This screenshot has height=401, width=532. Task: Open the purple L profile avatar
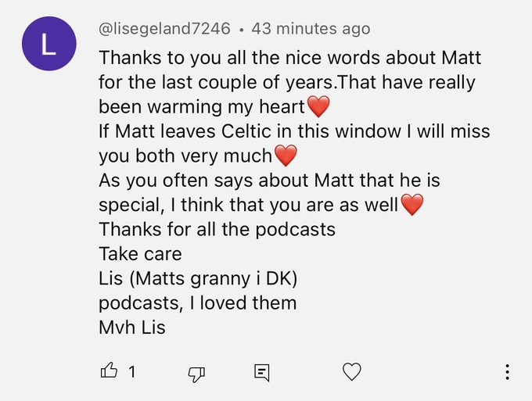49,44
